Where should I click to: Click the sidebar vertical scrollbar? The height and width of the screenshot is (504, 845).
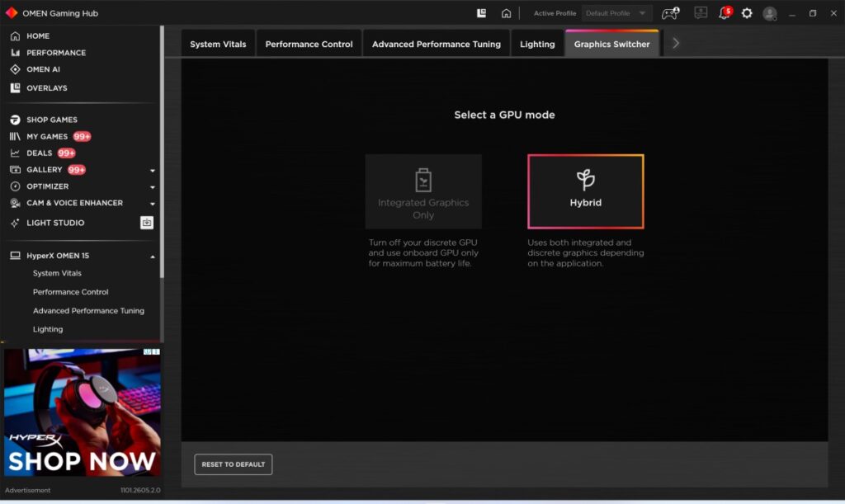(162, 152)
